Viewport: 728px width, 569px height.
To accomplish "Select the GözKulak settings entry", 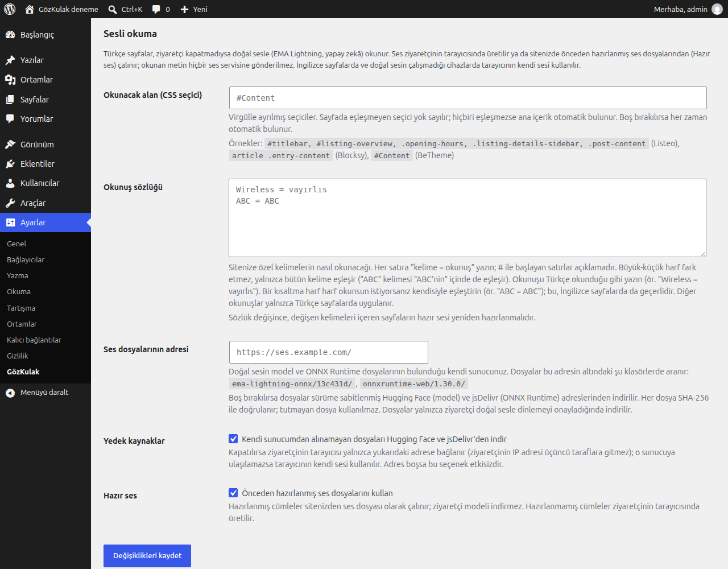I will pyautogui.click(x=23, y=372).
